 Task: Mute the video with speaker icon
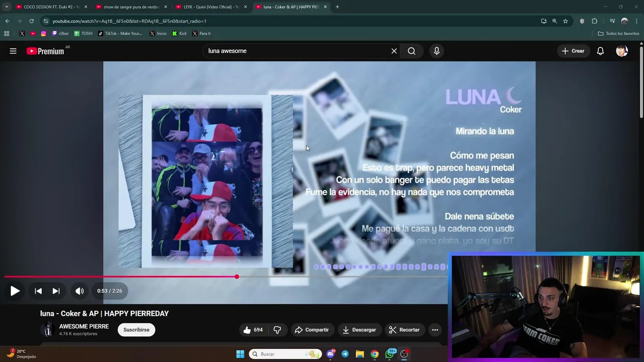click(79, 291)
